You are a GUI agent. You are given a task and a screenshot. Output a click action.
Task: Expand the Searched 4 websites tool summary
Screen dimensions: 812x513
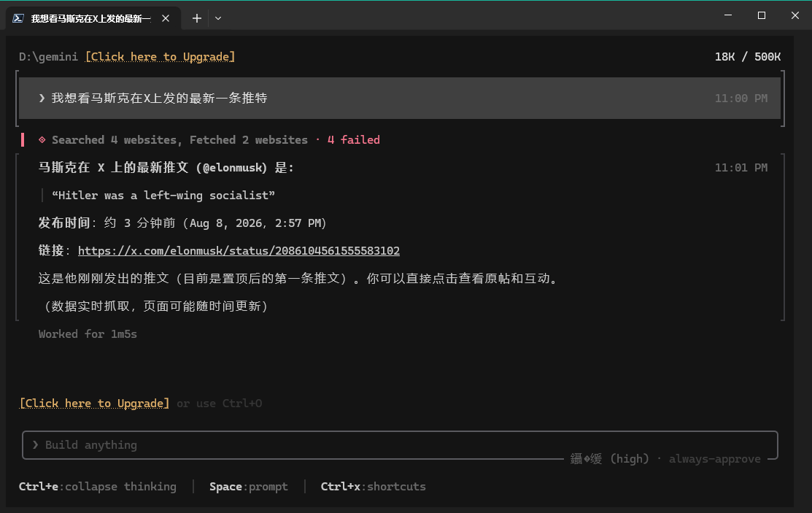pos(209,140)
